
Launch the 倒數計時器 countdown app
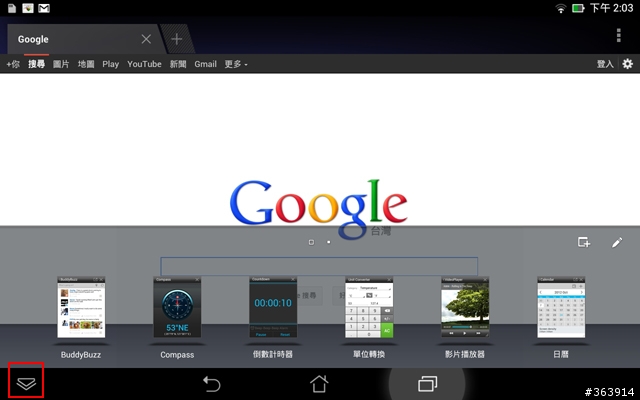click(x=273, y=307)
